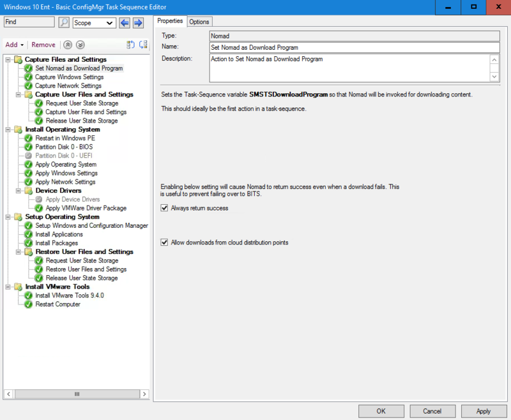The width and height of the screenshot is (511, 420).
Task: Click the OK button
Action: click(x=381, y=411)
